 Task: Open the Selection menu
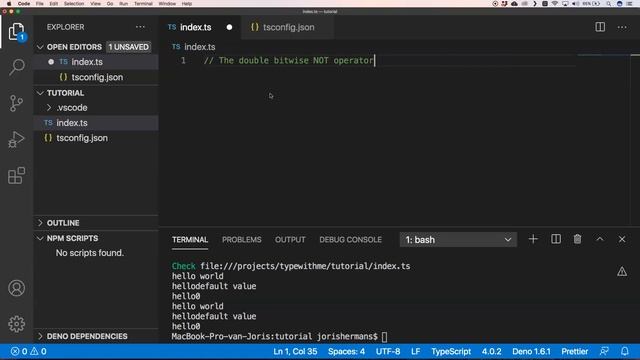[74, 4]
